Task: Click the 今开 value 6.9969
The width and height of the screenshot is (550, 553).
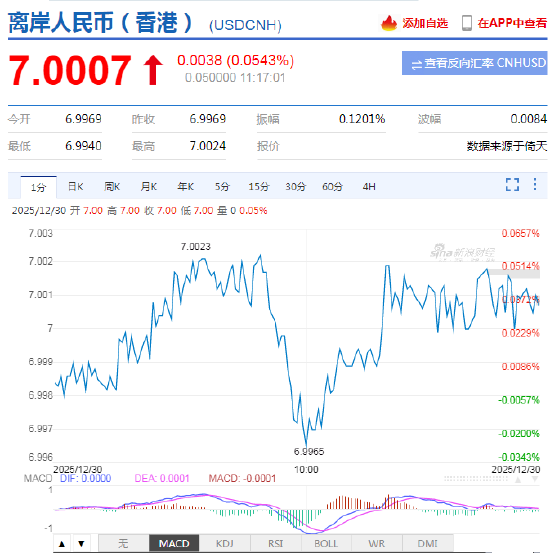Action: tap(83, 119)
